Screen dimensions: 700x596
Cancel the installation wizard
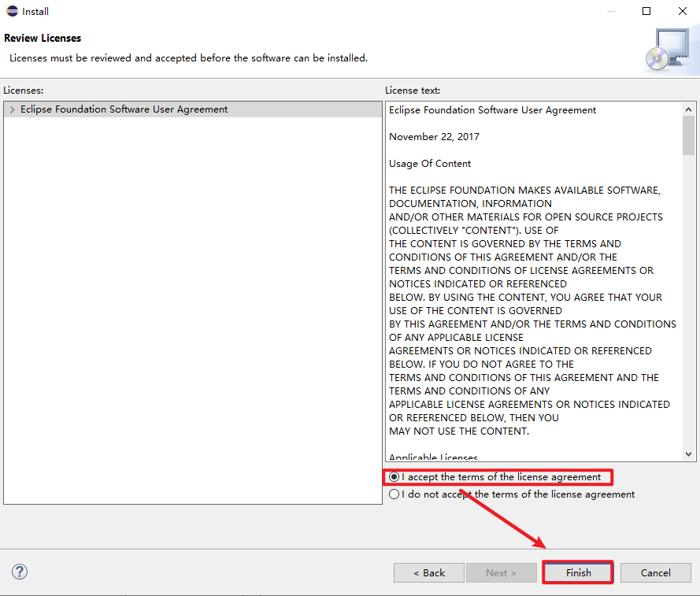[655, 572]
